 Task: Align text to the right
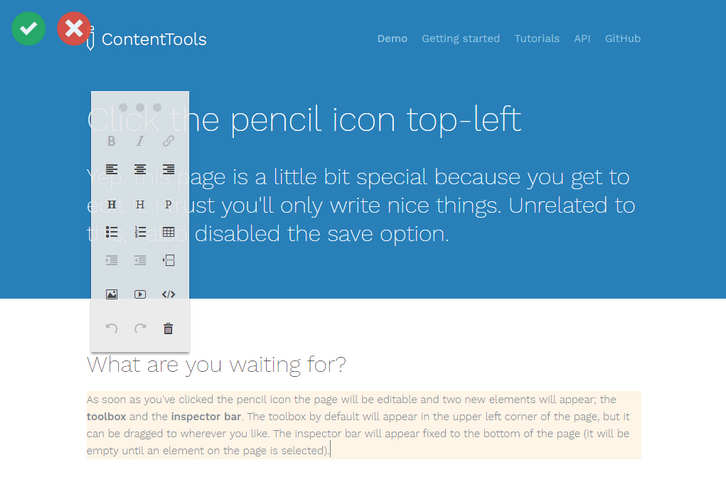pos(168,169)
